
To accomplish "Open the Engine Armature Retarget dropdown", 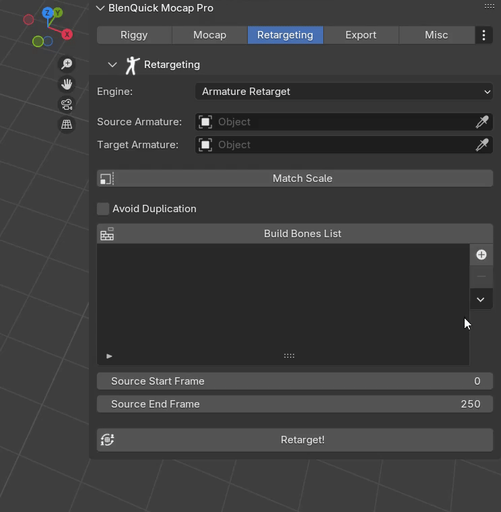I will point(344,91).
